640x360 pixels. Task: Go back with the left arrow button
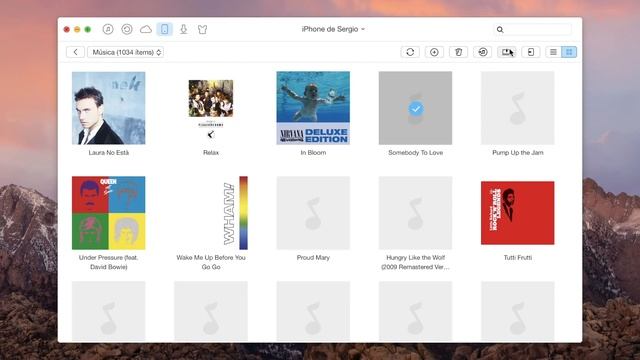click(76, 52)
